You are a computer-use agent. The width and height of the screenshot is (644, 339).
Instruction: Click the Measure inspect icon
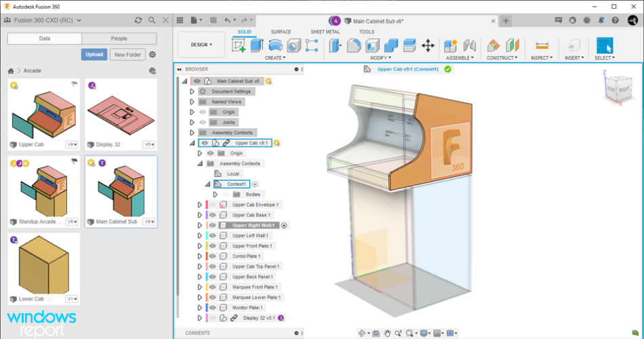pyautogui.click(x=542, y=45)
